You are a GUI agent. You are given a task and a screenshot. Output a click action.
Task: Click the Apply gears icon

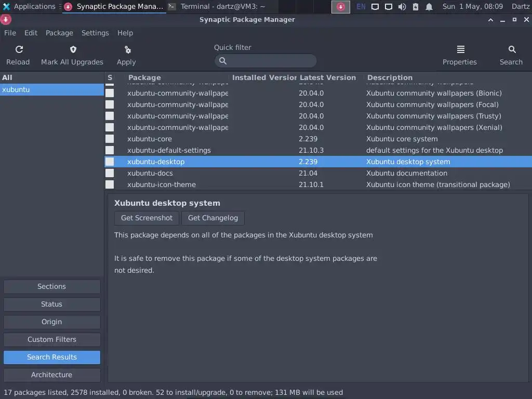128,50
